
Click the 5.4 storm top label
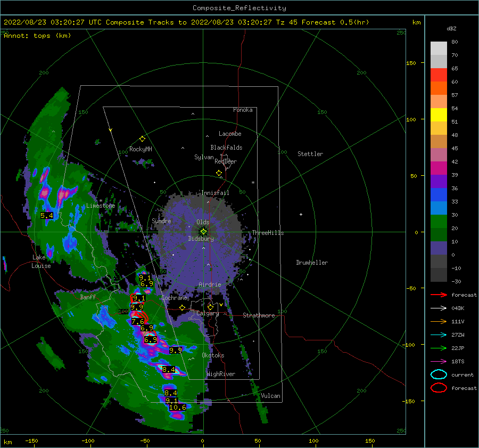[x=47, y=216]
